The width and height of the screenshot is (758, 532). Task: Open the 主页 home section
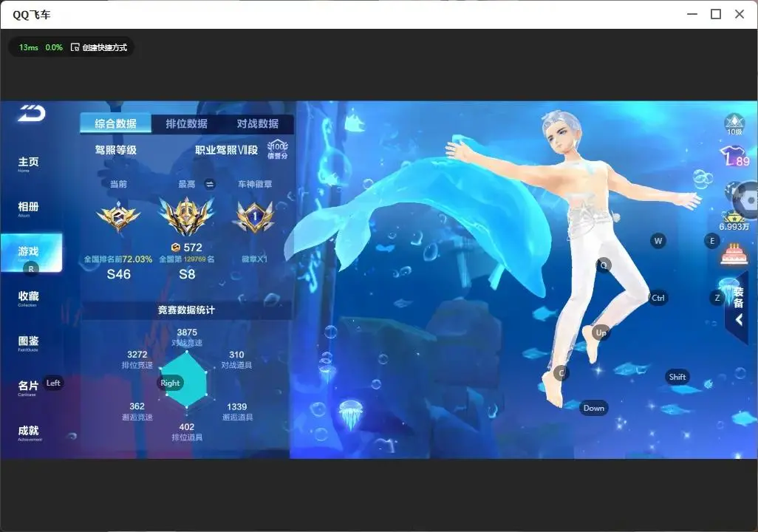28,163
